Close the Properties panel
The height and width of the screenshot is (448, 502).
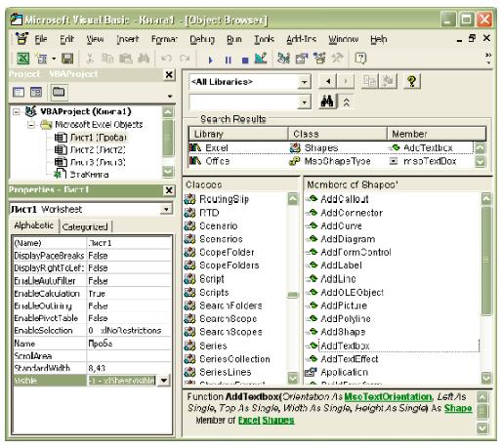tap(169, 190)
